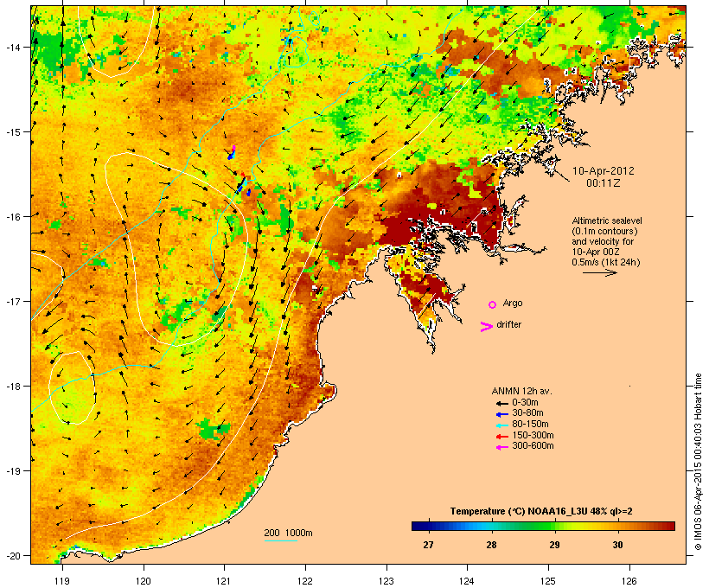Click the 30-80m depth label
Image resolution: width=709 pixels, height=588 pixels.
(x=527, y=413)
